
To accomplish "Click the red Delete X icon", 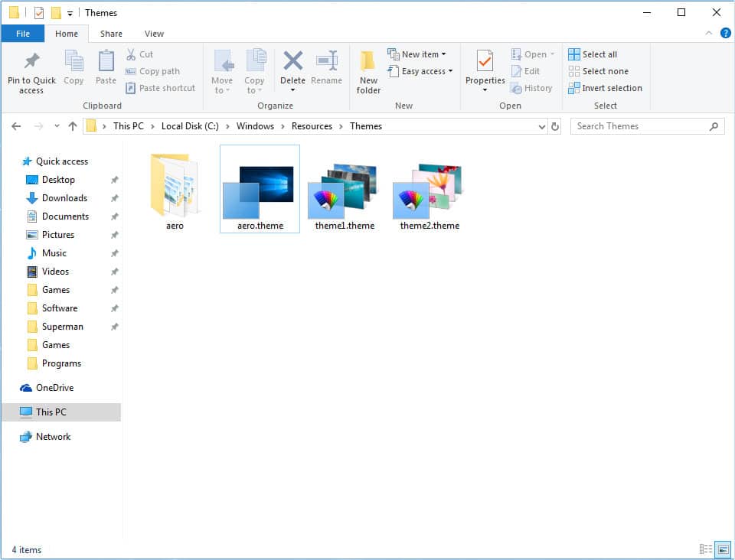I will click(292, 61).
